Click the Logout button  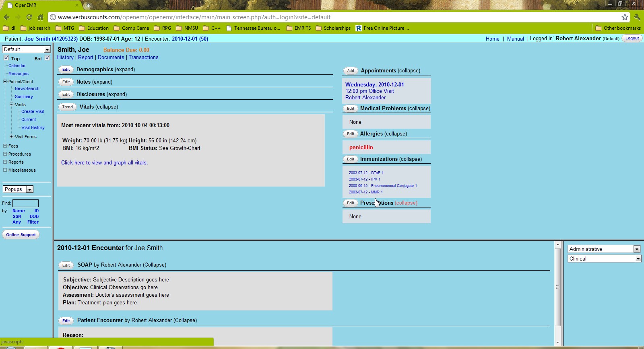pyautogui.click(x=632, y=38)
